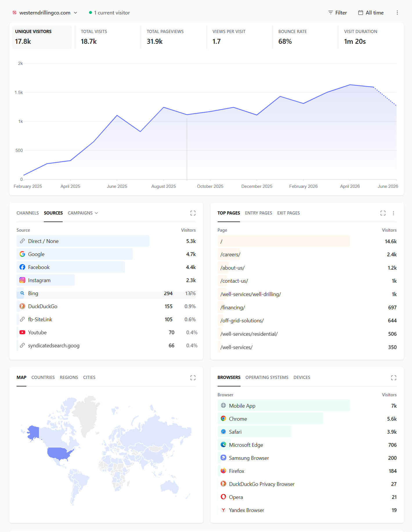This screenshot has width=412, height=532.
Task: Click the Microsoft Edge browser icon
Action: (223, 445)
